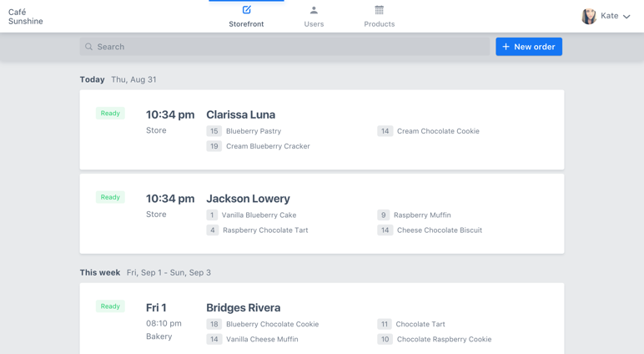Click the Blueberry Pastry item line

click(253, 131)
